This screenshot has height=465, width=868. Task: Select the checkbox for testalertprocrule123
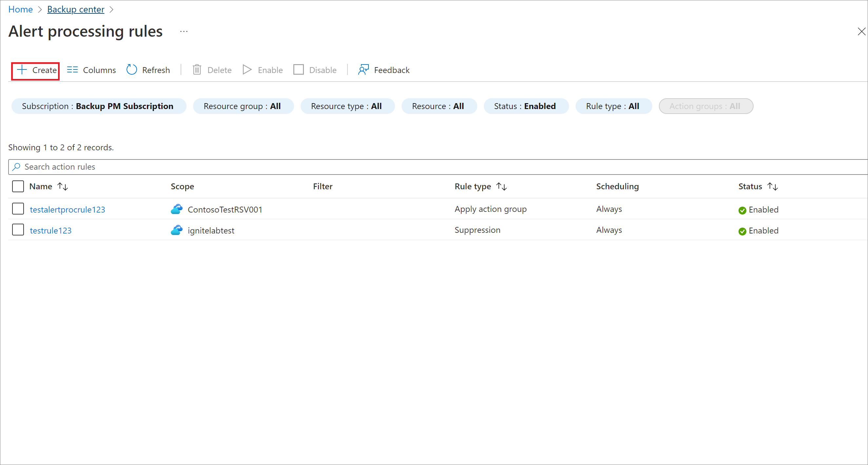18,208
